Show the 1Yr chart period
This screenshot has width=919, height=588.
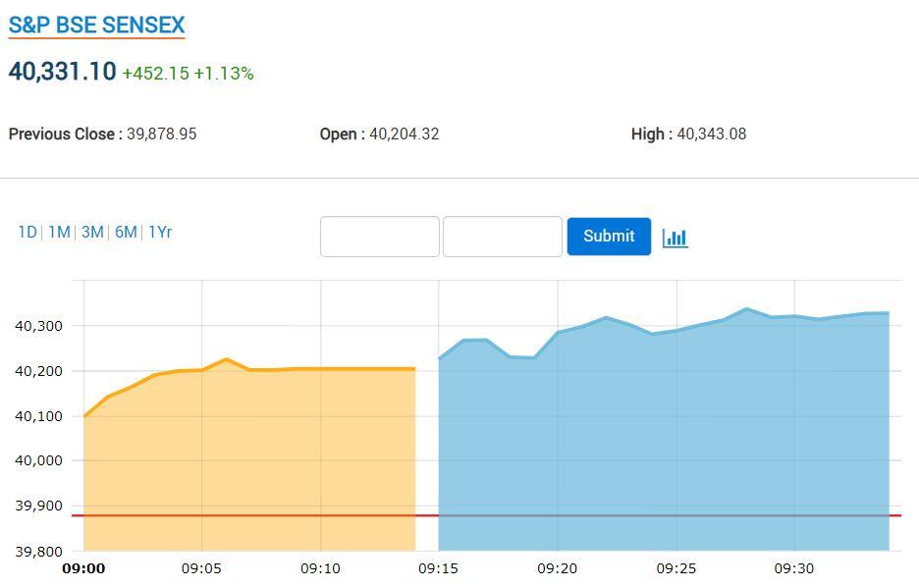tap(160, 233)
